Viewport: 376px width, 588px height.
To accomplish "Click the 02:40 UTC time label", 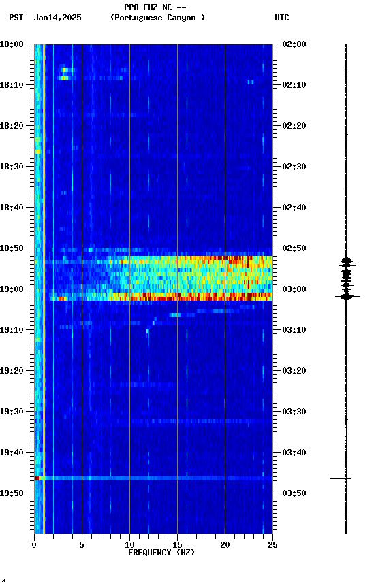I will (294, 208).
